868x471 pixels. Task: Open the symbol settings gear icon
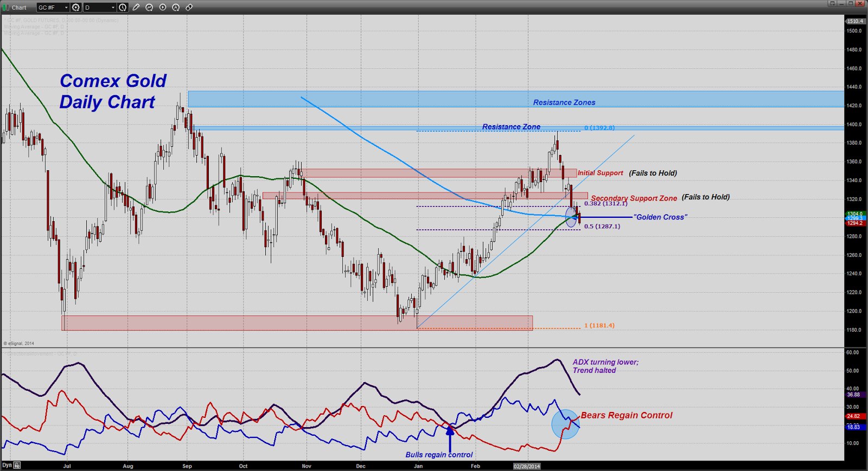coord(76,8)
